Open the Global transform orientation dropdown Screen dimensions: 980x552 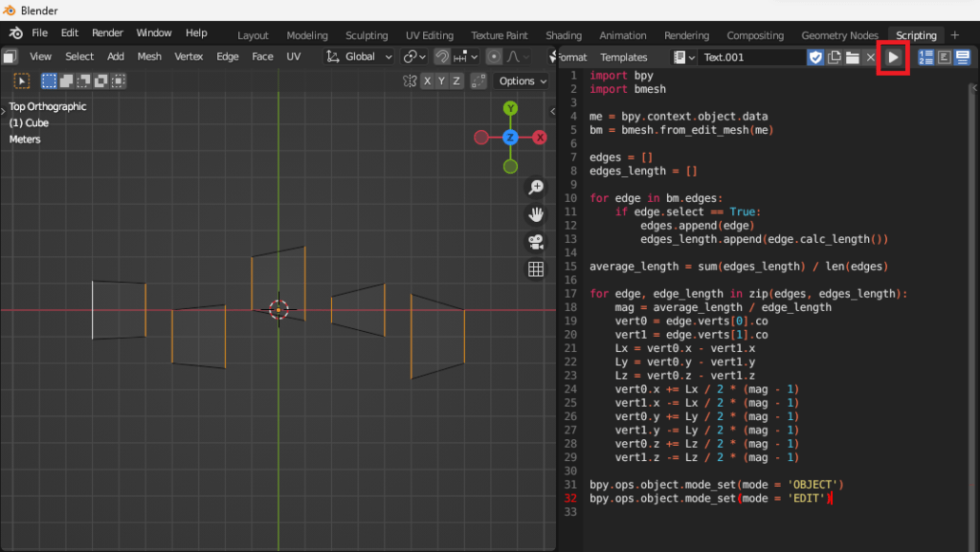[360, 56]
